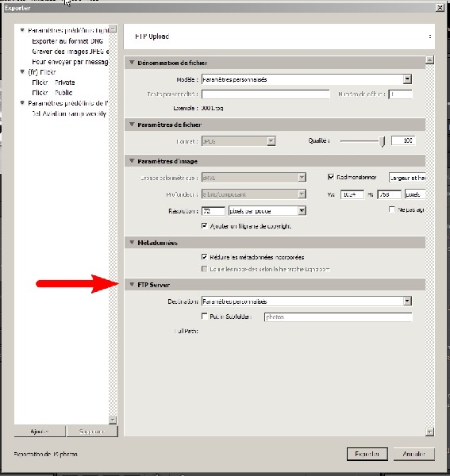Viewport: 450px width, 476px height.
Task: Collapse the Dénomination de fichier section triangle
Action: [132, 63]
